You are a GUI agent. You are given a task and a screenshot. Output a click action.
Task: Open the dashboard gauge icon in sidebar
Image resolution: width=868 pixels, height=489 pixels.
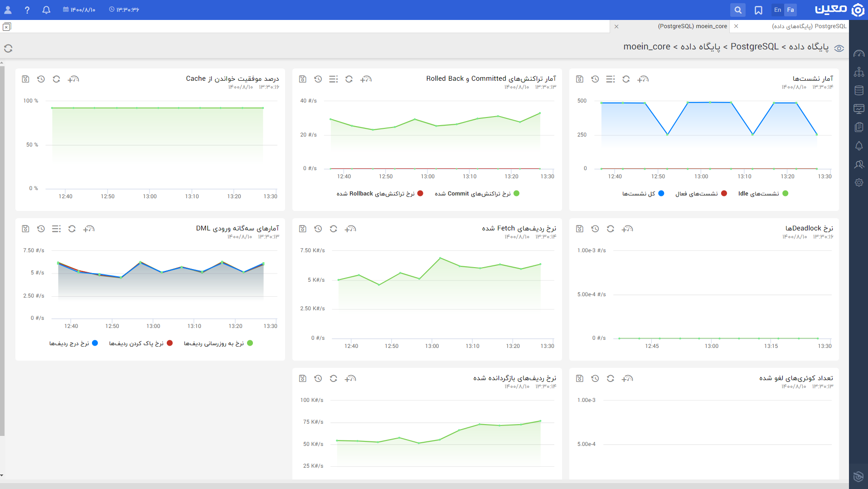(x=859, y=54)
